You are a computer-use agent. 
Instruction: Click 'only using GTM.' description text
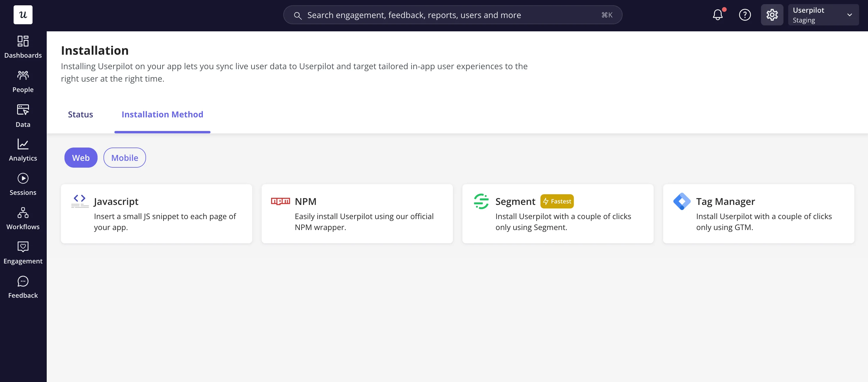coord(724,227)
